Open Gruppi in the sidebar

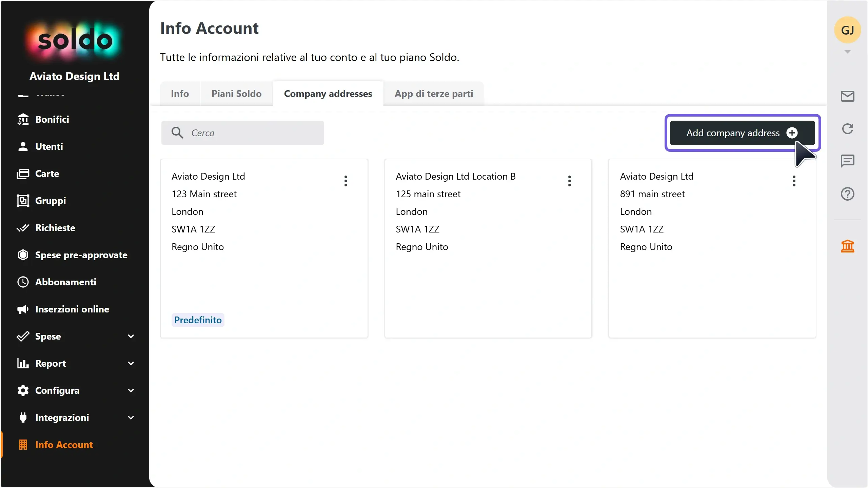75,201
